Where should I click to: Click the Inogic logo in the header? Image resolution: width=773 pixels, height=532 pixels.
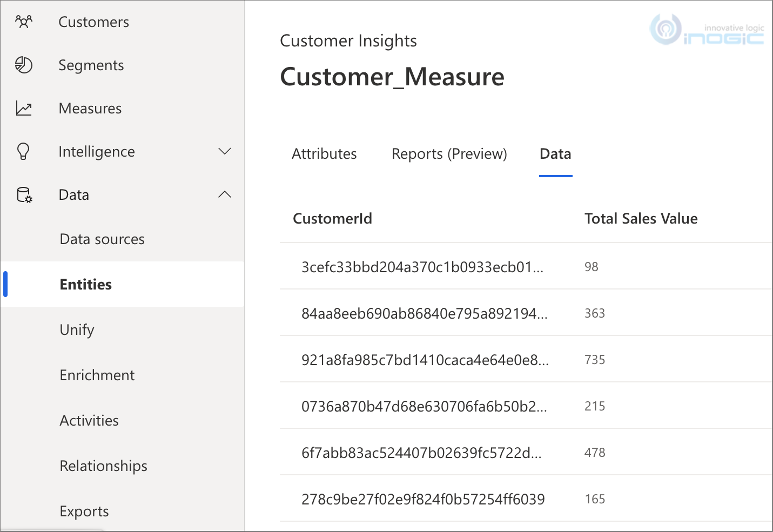[x=707, y=30]
